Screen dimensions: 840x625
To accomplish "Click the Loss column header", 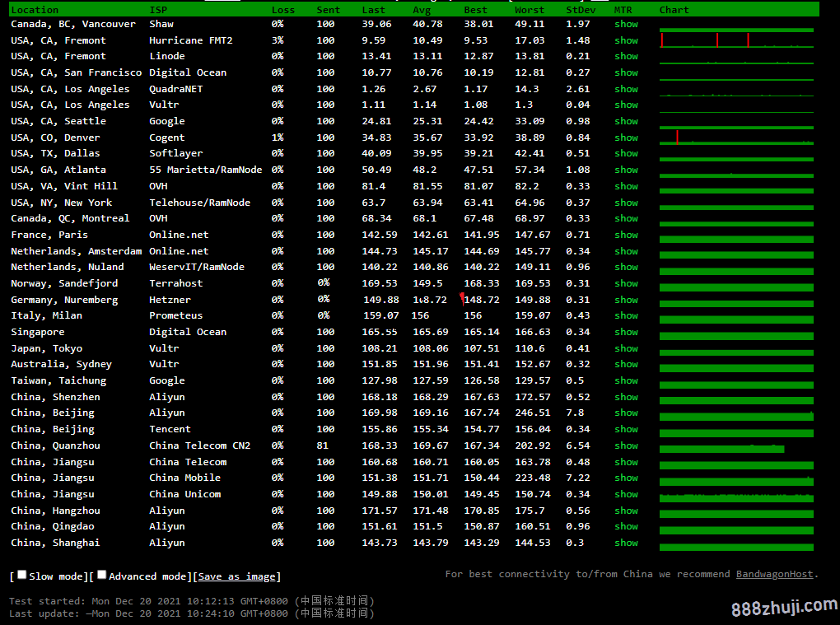I will tap(282, 10).
